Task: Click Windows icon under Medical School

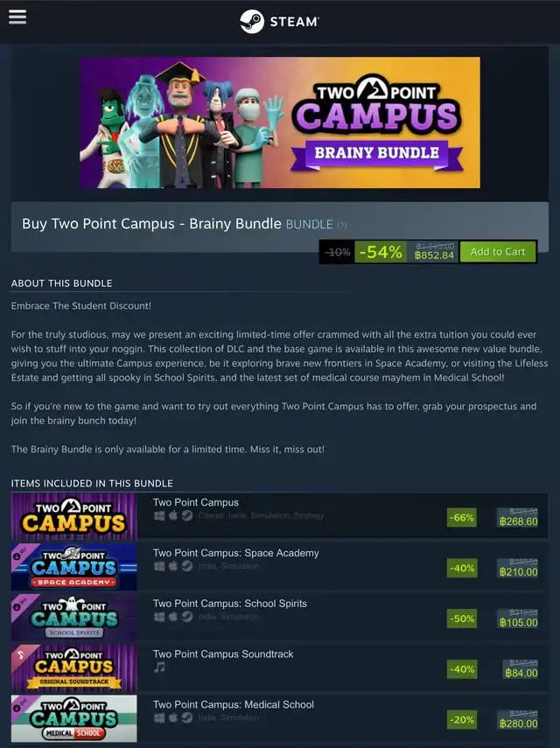Action: point(159,717)
